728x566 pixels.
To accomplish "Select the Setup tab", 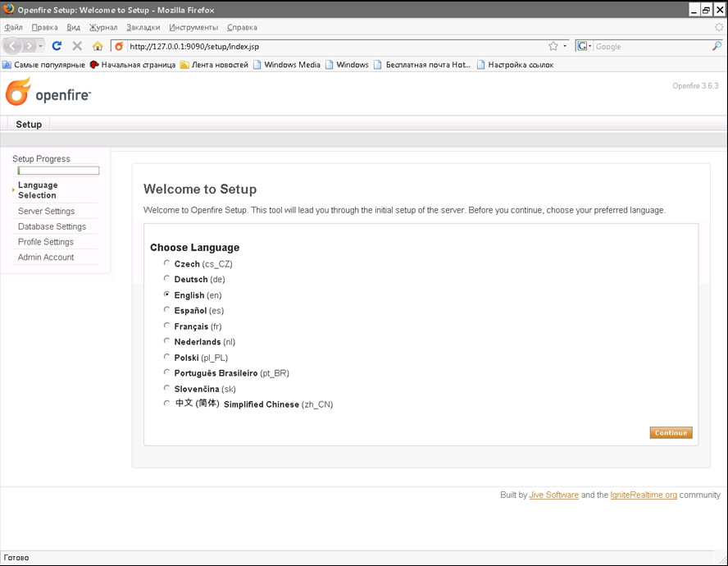I will pyautogui.click(x=29, y=124).
